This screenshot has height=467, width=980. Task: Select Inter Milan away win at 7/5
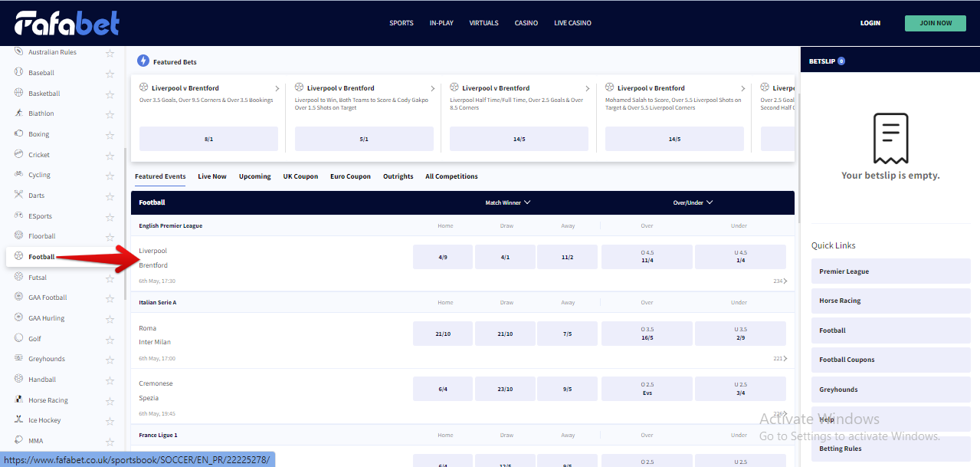click(567, 334)
